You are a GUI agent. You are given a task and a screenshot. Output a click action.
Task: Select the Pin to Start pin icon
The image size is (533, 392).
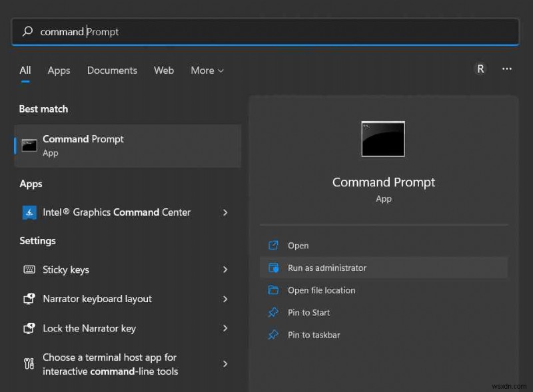pos(274,312)
